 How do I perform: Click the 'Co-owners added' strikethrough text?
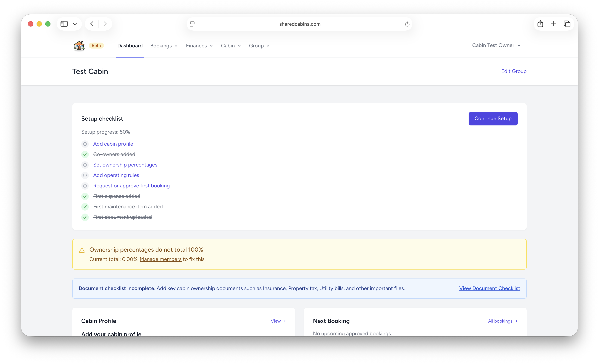pos(114,154)
